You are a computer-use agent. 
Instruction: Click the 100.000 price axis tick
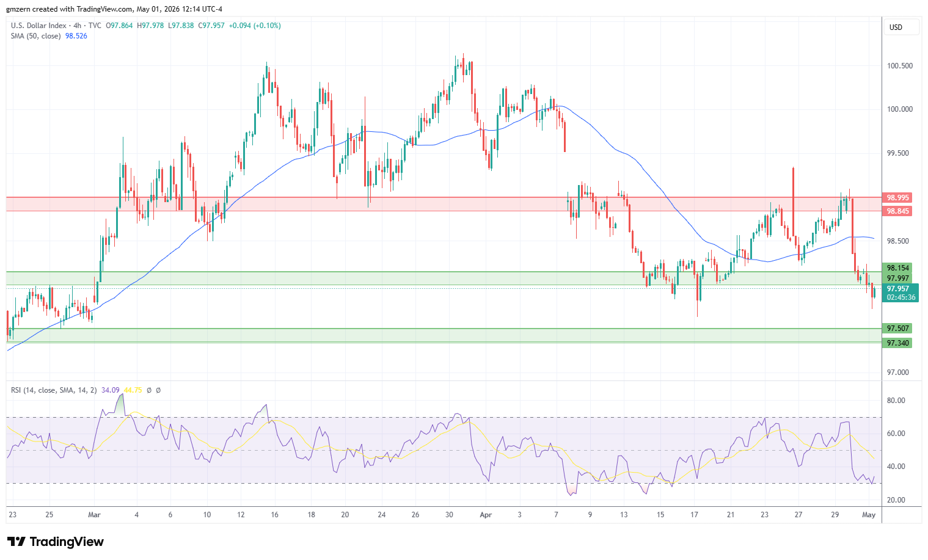pyautogui.click(x=900, y=109)
